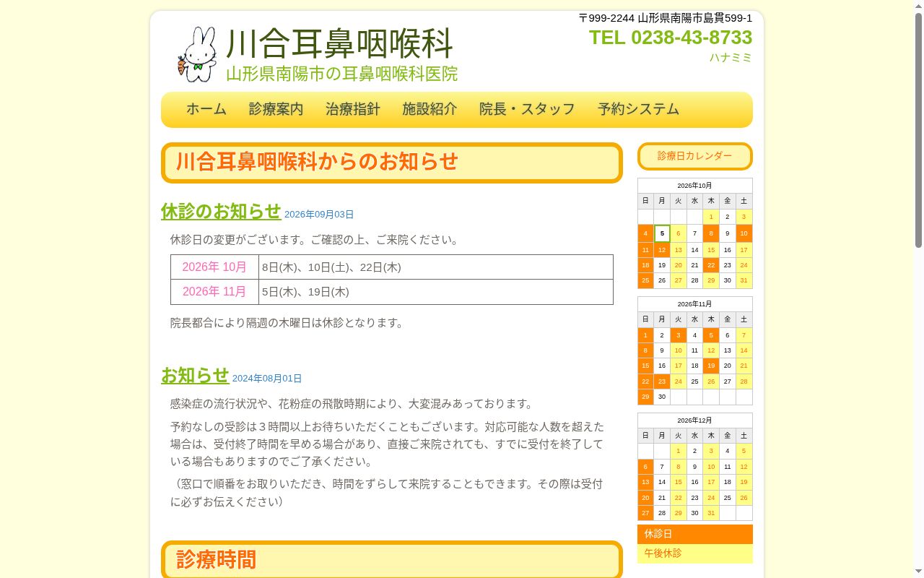Select October 8 closed day cell
Screen dimensions: 924x578
[x=711, y=233]
